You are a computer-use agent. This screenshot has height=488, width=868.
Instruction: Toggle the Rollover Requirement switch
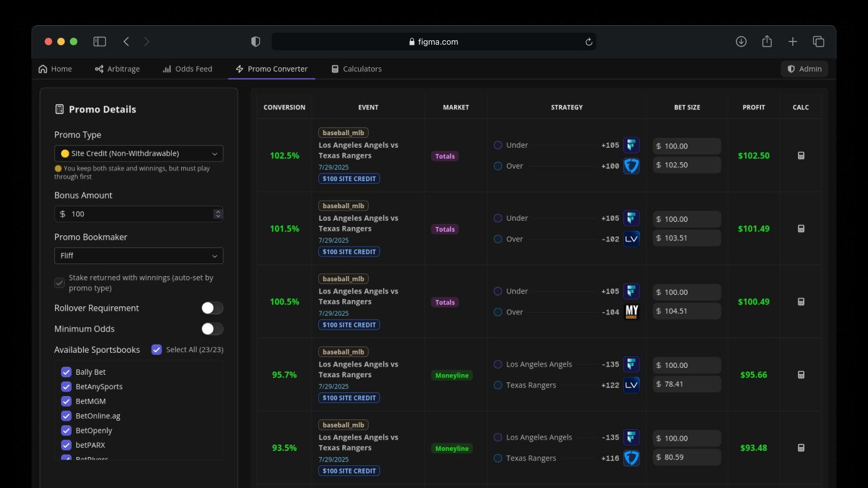(212, 308)
